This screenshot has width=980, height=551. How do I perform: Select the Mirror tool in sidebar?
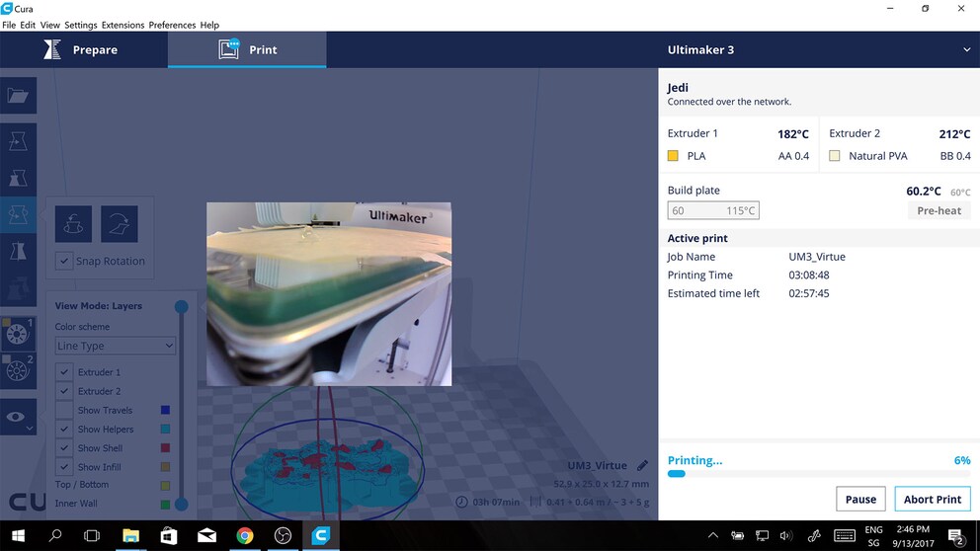(18, 252)
